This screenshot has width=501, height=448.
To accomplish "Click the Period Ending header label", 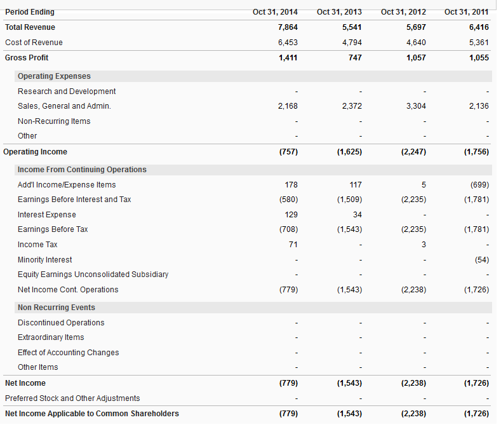I will pos(30,12).
